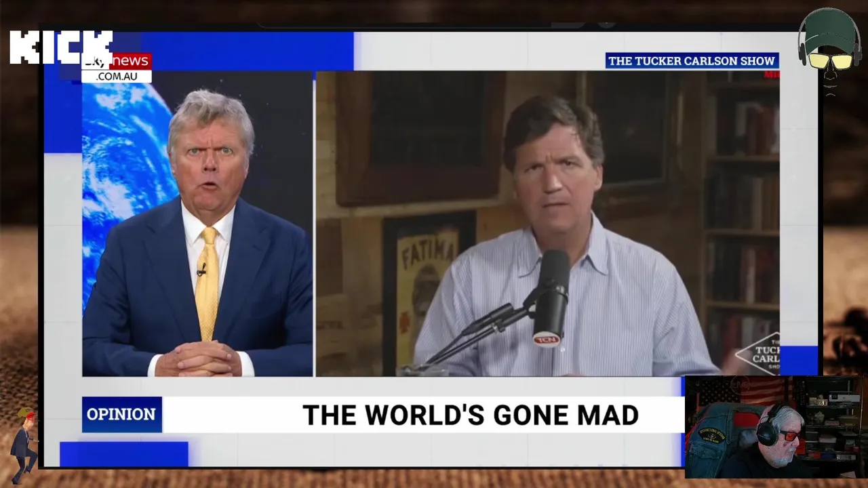This screenshot has height=488, width=868.
Task: Click The Tucker Carlson Show banner
Action: tap(692, 61)
